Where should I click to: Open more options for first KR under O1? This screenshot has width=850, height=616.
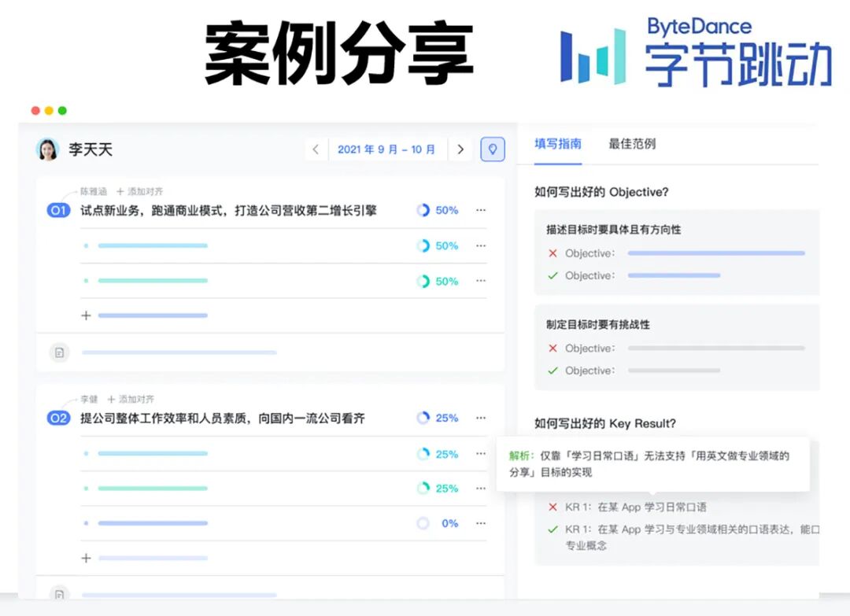[481, 246]
